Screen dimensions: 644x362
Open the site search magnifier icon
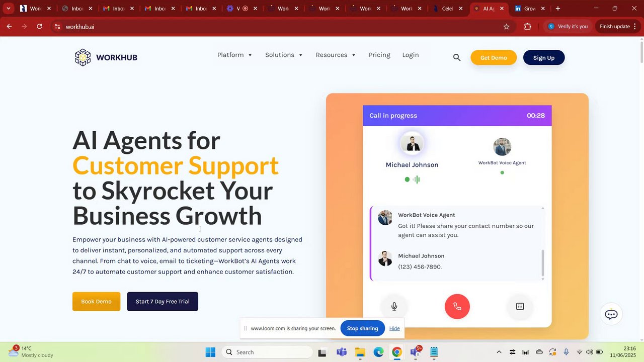click(457, 58)
